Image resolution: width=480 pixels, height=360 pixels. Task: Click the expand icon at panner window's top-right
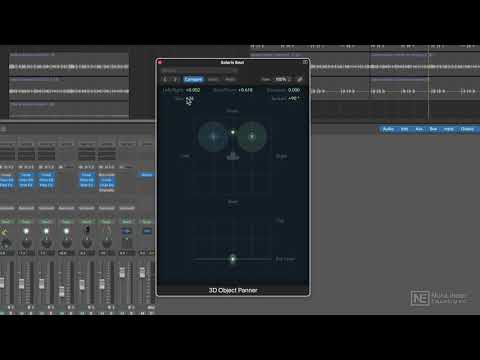tap(305, 62)
